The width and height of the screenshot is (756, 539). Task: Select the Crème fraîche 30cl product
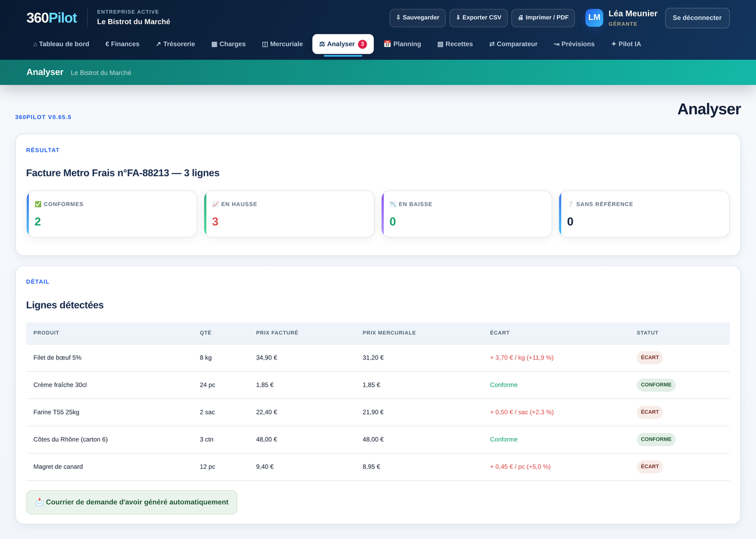click(60, 385)
